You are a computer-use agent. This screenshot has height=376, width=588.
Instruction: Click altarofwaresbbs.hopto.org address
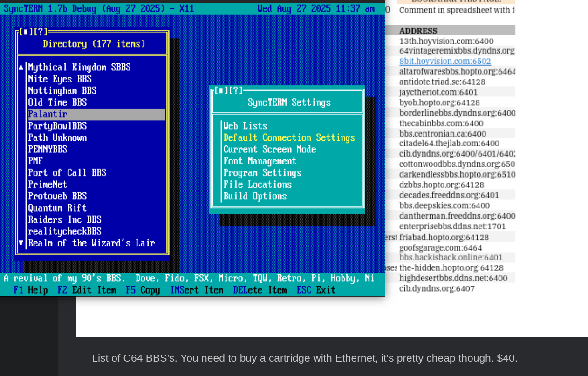[457, 71]
